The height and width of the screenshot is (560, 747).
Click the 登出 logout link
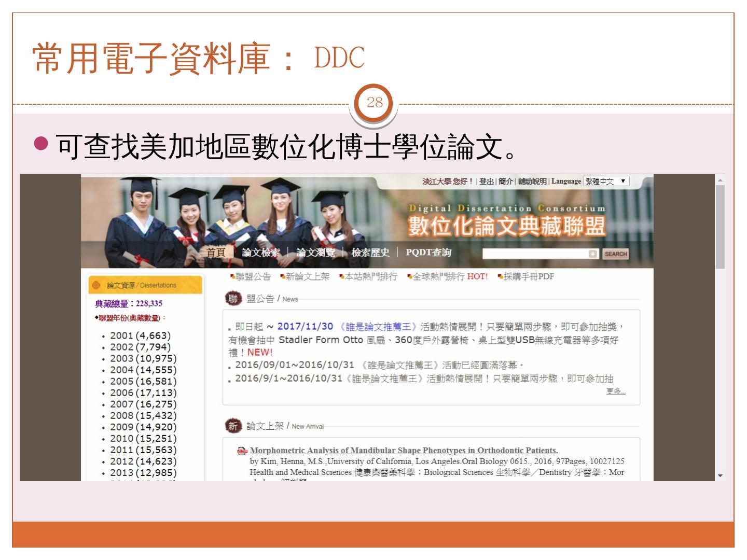coord(487,181)
